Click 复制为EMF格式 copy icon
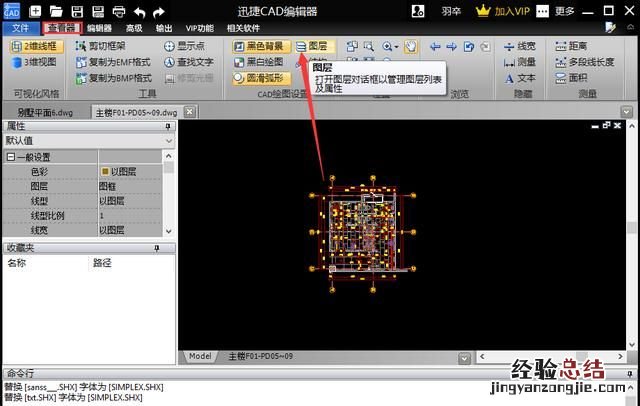 point(82,61)
